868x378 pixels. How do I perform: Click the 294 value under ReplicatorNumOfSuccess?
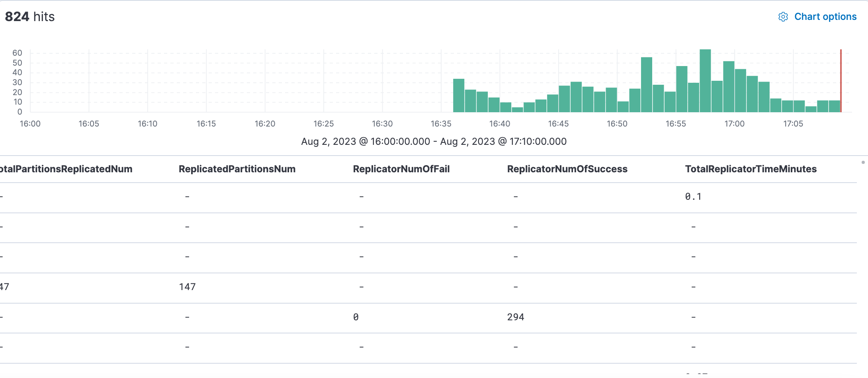tap(515, 317)
